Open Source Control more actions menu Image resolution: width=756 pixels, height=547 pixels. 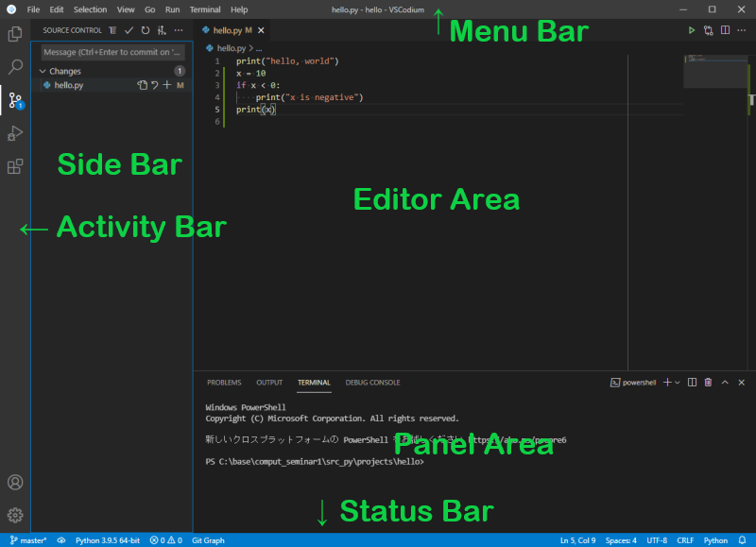point(179,30)
